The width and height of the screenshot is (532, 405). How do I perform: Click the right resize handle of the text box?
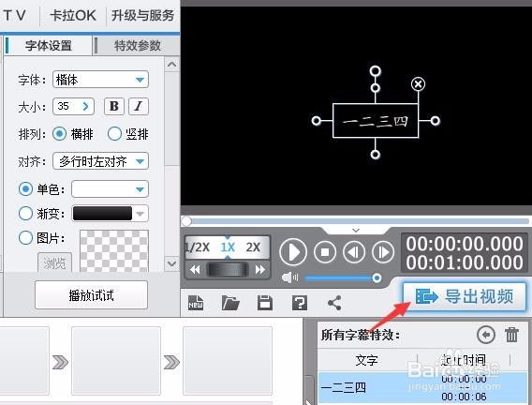click(436, 121)
